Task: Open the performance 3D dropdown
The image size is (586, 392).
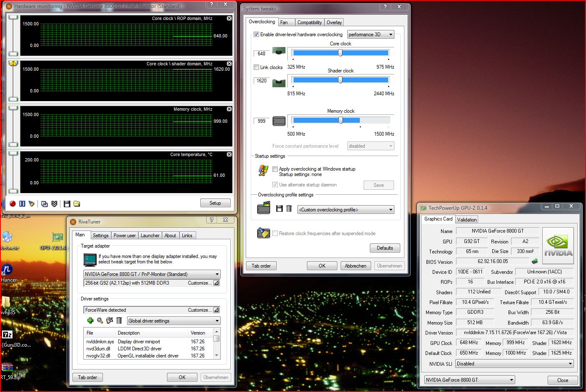Action: point(371,35)
